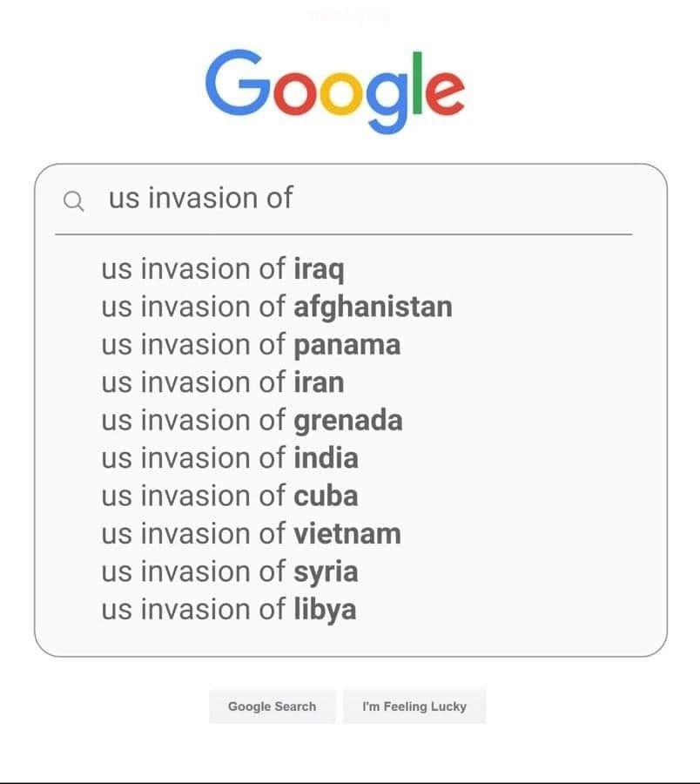700x784 pixels.
Task: Click the I'm Feeling Lucky button
Action: 414,706
